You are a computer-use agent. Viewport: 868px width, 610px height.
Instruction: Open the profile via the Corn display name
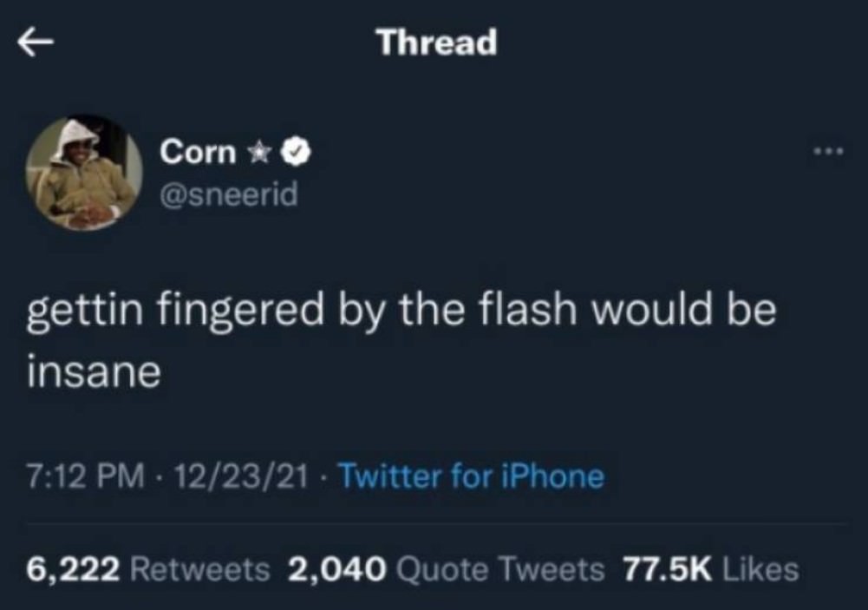[197, 152]
